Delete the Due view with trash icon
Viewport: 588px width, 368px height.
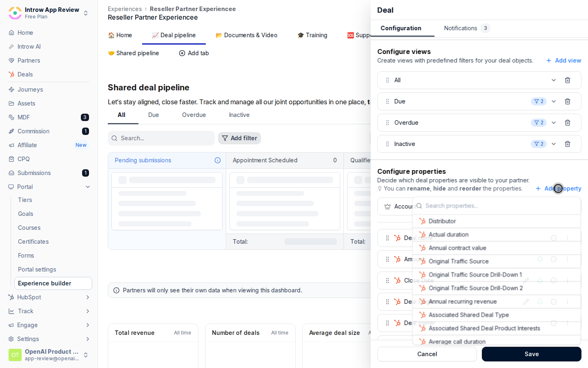point(568,101)
